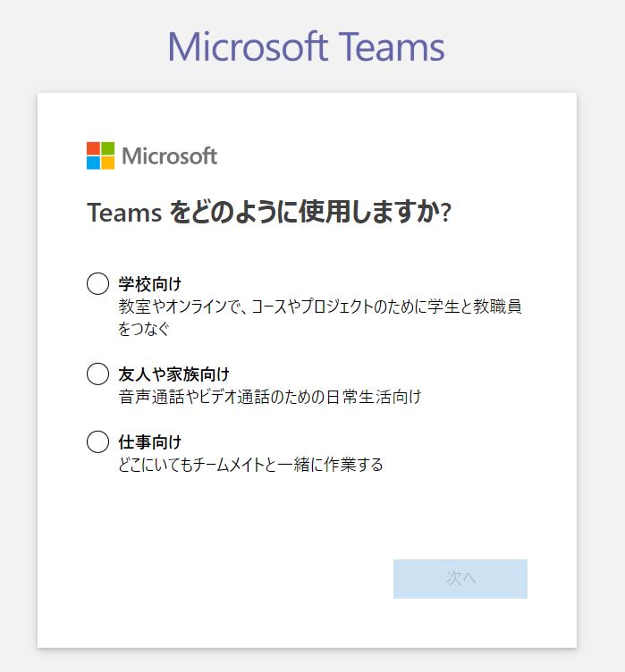
Task: Click the Microsoft four-square logo
Action: [100, 155]
